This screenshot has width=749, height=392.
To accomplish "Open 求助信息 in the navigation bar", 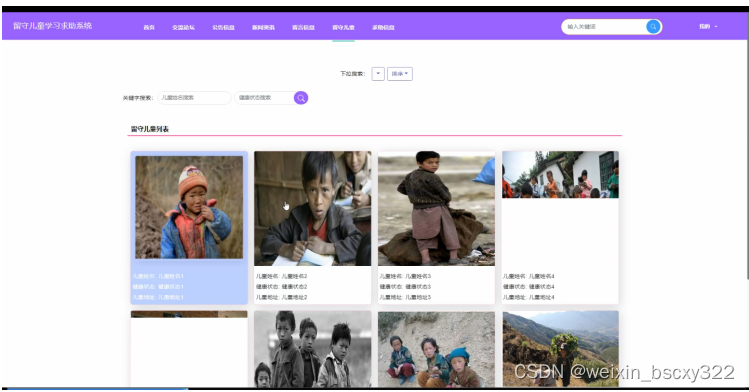I will pyautogui.click(x=383, y=28).
